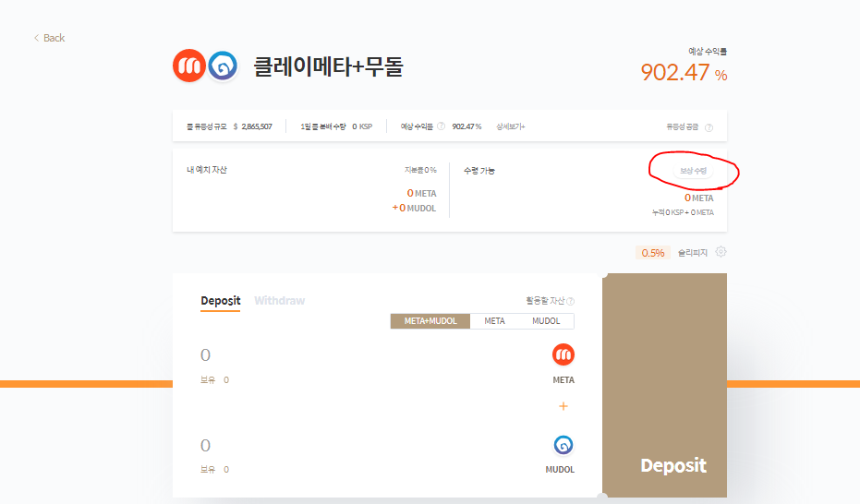Click the 누적 0 KSP + 0 META text
This screenshot has width=860, height=504.
point(683,212)
